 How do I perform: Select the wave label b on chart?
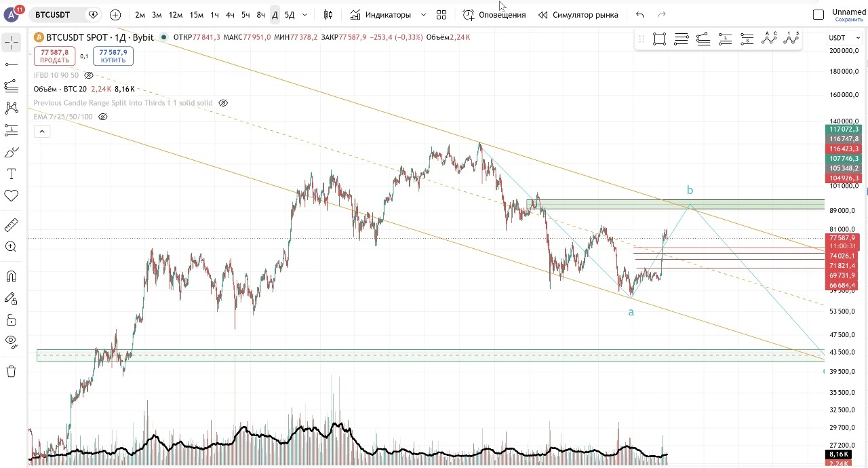(x=690, y=190)
